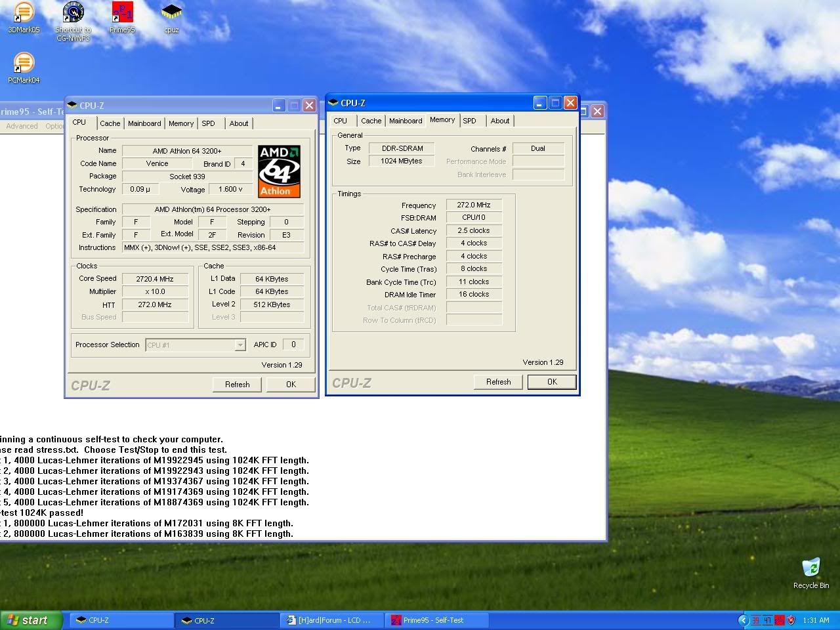Click the memory Size value 1024 MBytes
This screenshot has width=840, height=630.
(x=402, y=161)
